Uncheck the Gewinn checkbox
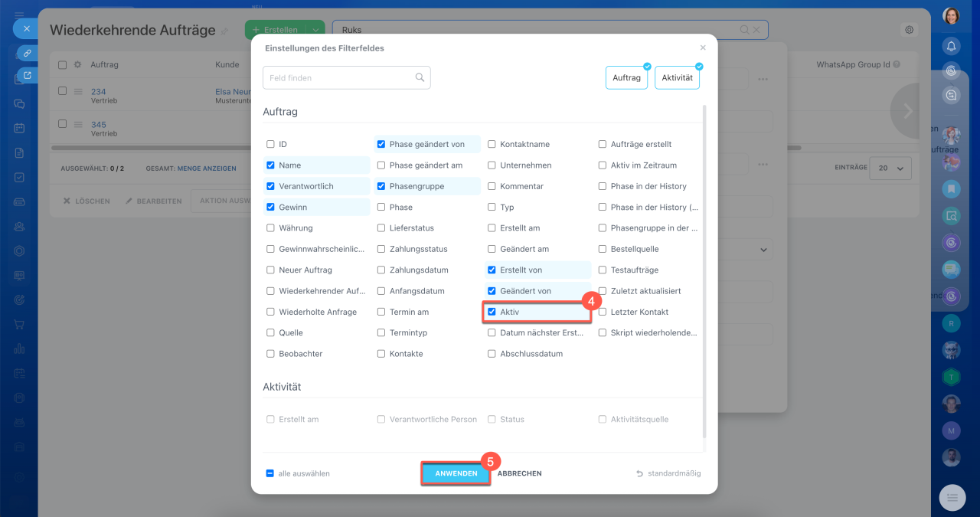Screen dimensions: 980x517 point(270,207)
